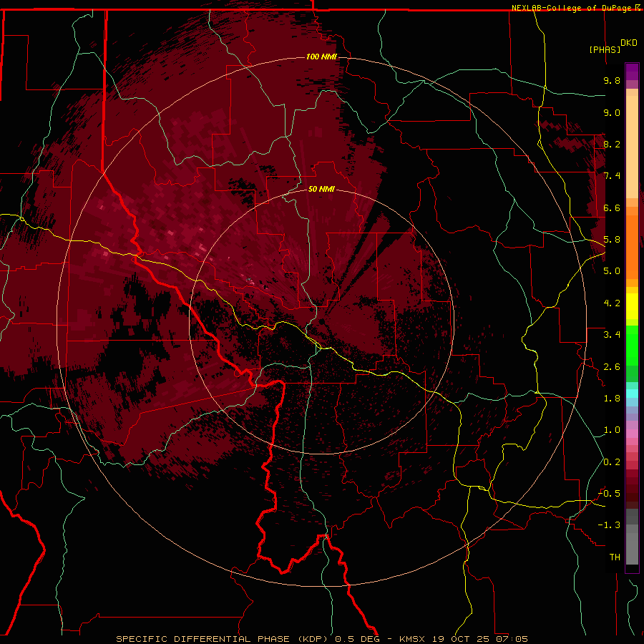This screenshot has height=644, width=644.
Task: Click the orange segment of the color bar
Action: click(x=632, y=246)
